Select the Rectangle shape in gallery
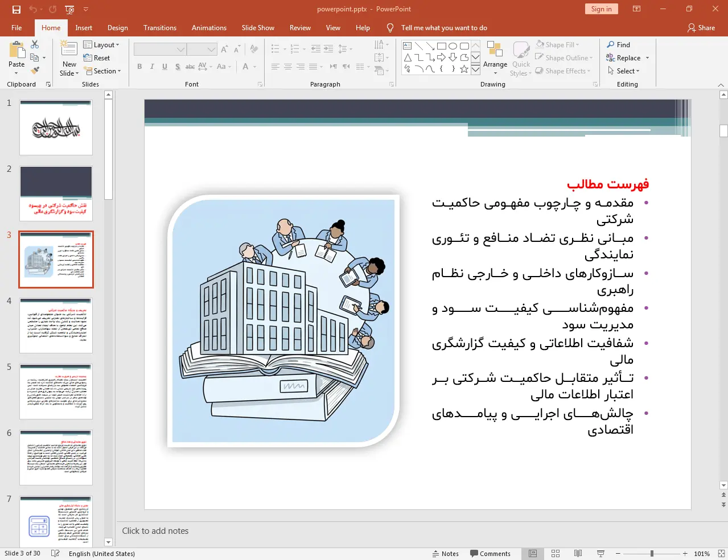The height and width of the screenshot is (560, 728). tap(442, 46)
